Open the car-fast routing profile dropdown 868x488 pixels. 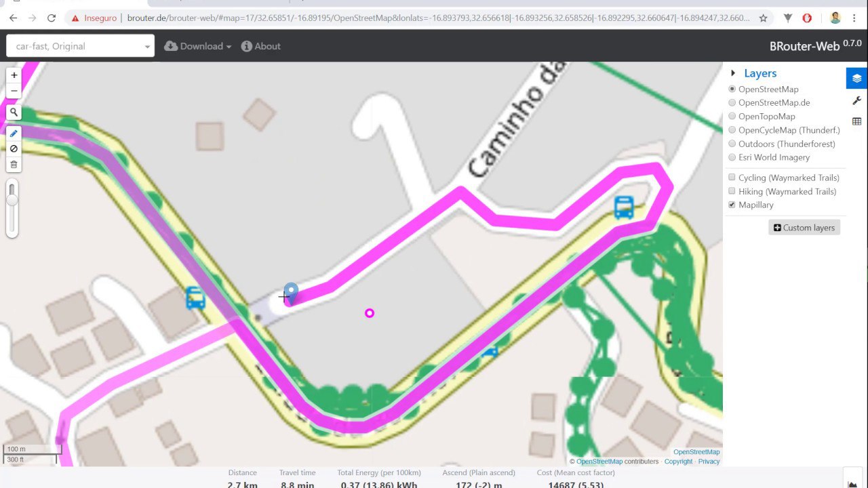81,46
